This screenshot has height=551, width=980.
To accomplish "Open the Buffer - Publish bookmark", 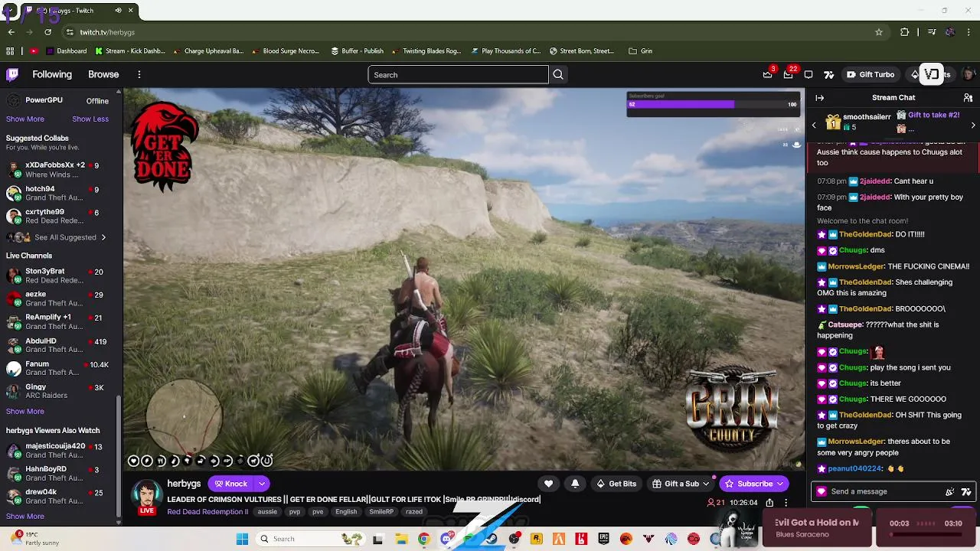I will pos(357,51).
